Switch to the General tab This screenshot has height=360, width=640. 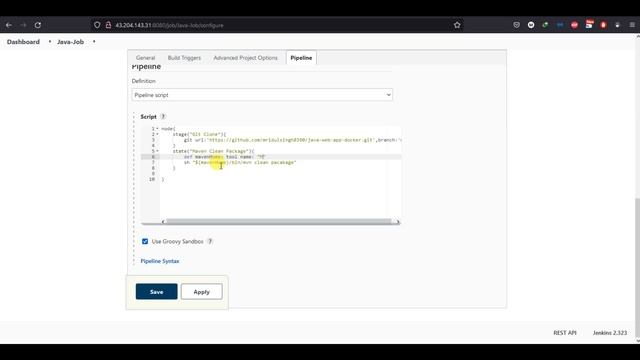pos(145,58)
